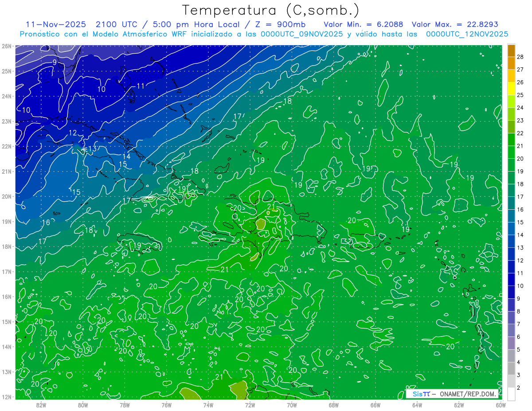Click the "24N" latitude axis label
The image size is (532, 411).
point(6,96)
